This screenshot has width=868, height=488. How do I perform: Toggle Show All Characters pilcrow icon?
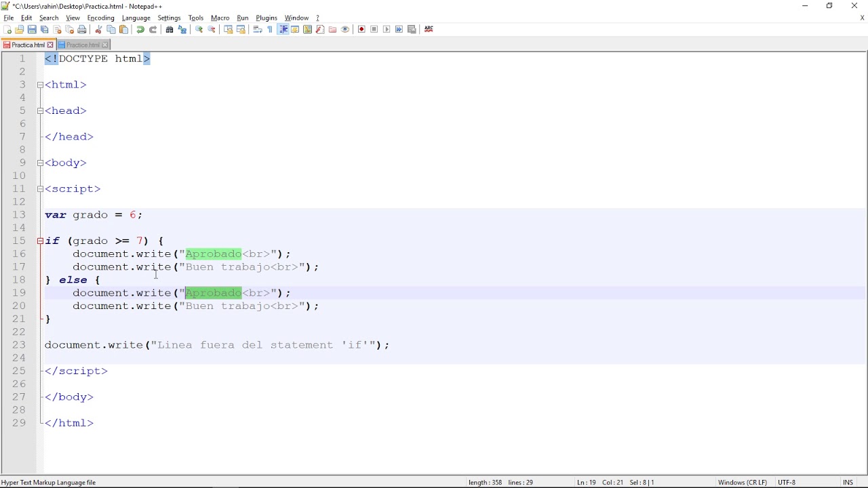[270, 29]
